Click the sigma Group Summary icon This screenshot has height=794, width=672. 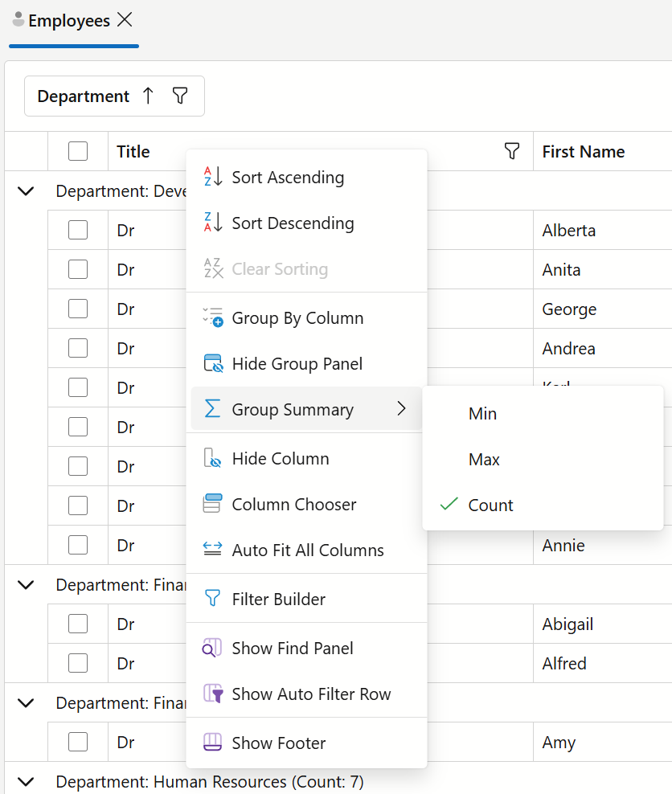pos(213,408)
